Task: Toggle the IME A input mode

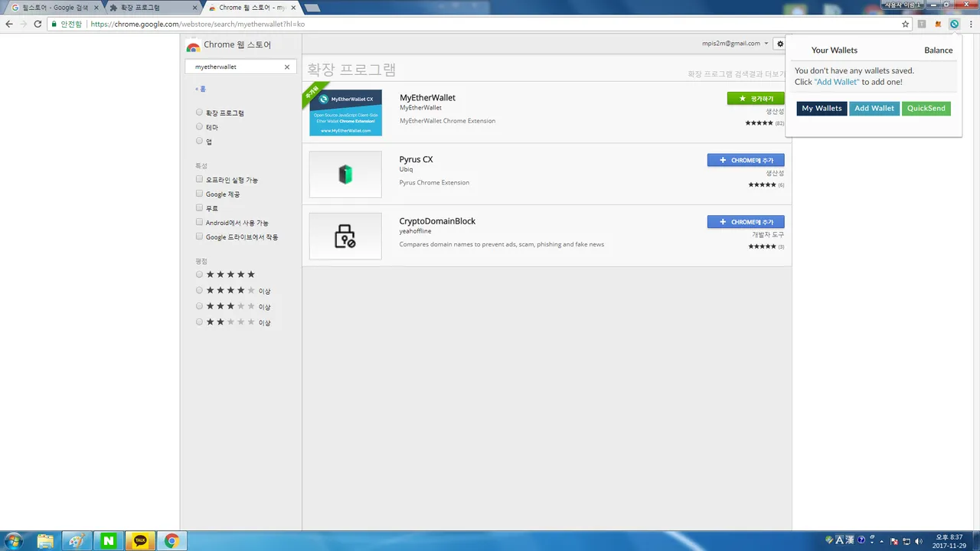Action: pos(839,540)
